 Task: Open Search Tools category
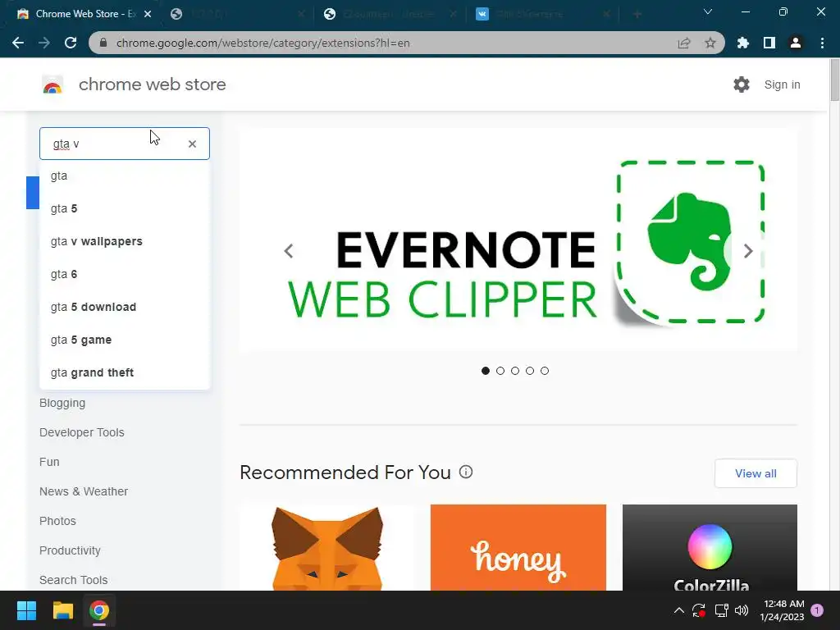point(73,580)
